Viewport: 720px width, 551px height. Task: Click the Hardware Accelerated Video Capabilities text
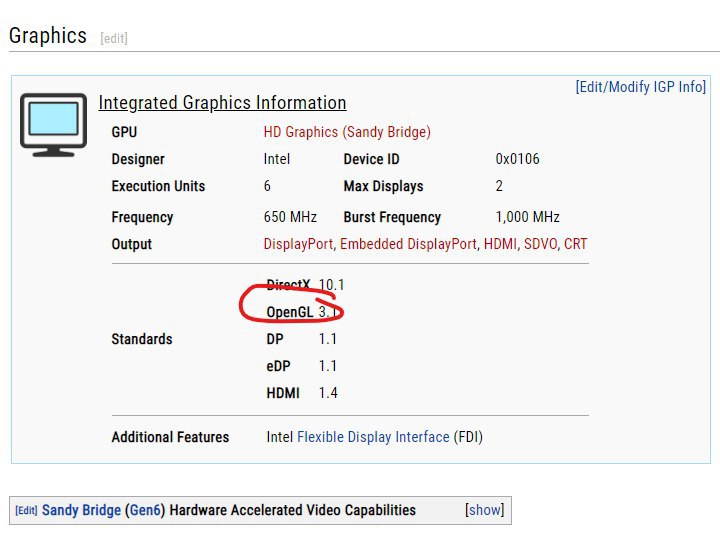[292, 510]
